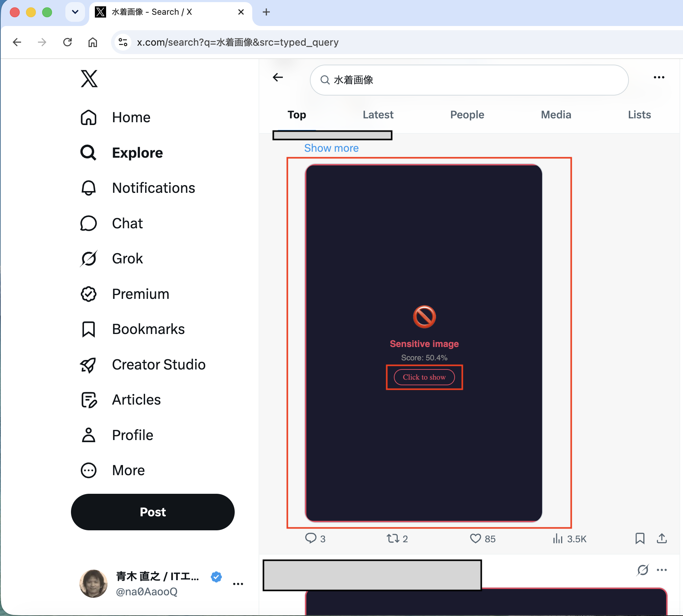The image size is (683, 616).
Task: Open Notifications in the sidebar
Action: click(137, 188)
